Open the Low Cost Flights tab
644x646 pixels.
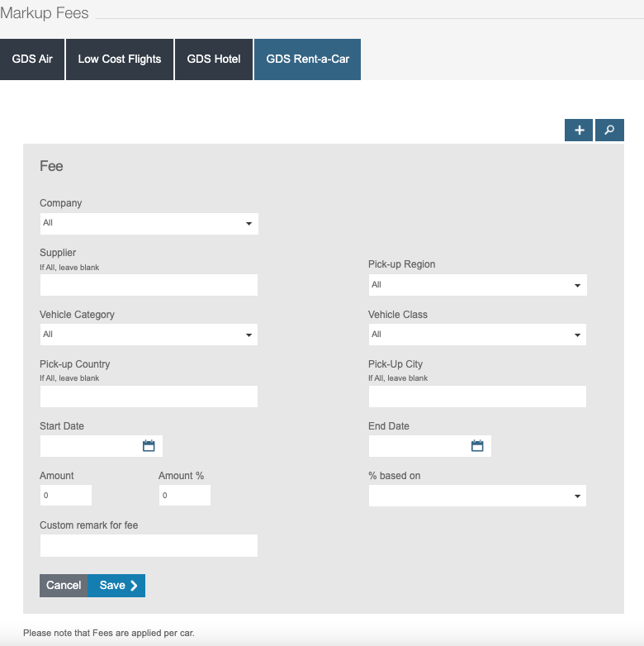[x=120, y=59]
